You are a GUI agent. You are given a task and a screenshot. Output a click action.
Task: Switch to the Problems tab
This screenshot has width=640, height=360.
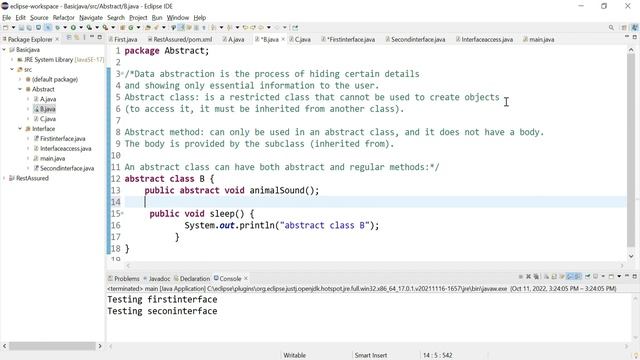tap(124, 278)
